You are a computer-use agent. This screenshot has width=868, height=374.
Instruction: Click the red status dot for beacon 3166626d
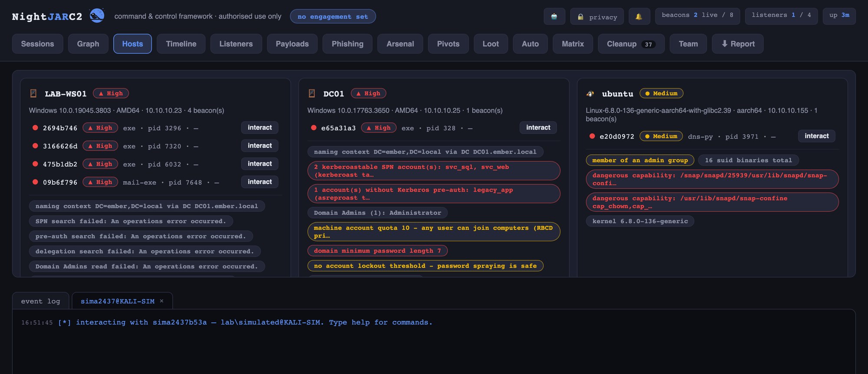pyautogui.click(x=35, y=146)
